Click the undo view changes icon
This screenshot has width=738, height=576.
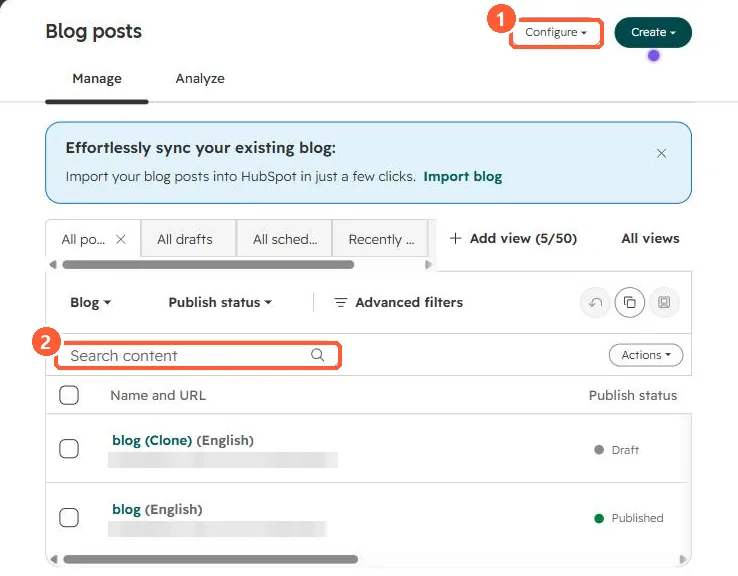(x=595, y=302)
